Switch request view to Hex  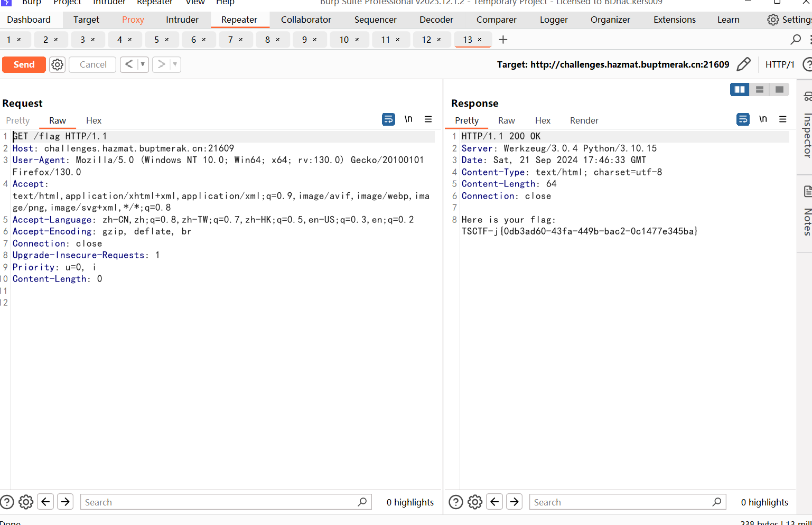(x=94, y=120)
